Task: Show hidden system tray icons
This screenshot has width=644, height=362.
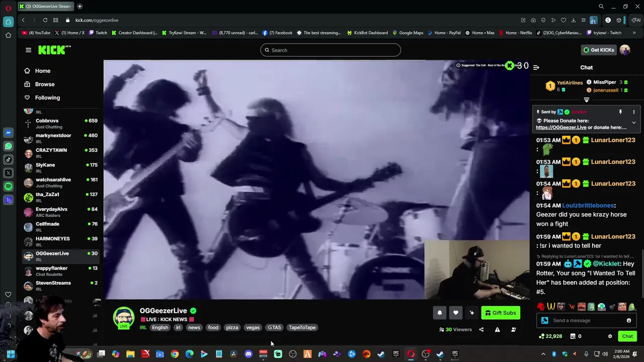Action: [x=543, y=354]
